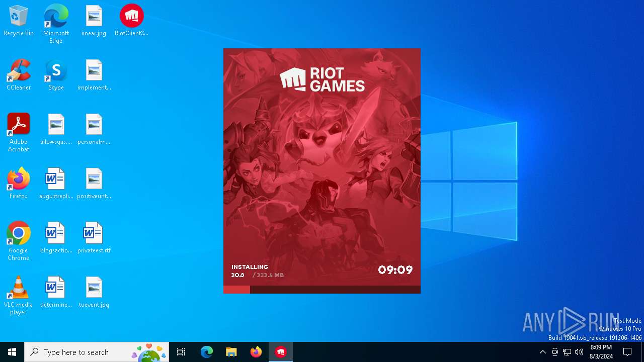
Task: Open VLC media player shortcut
Action: click(19, 296)
